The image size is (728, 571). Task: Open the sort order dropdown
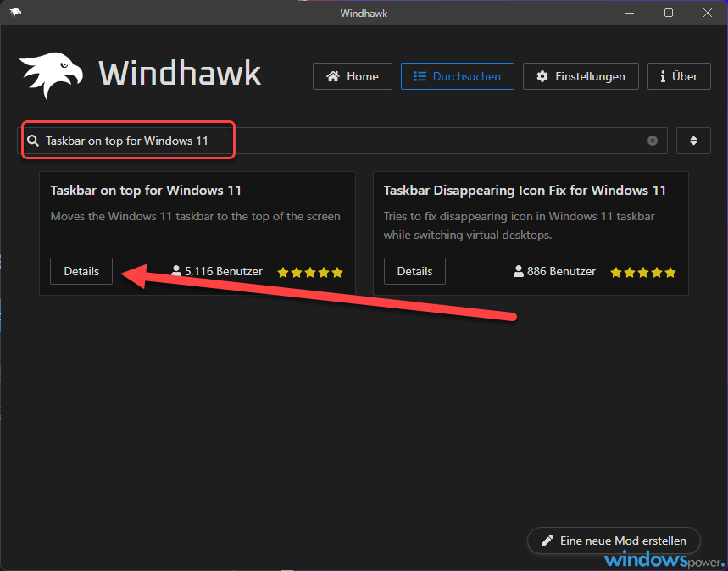click(x=693, y=141)
